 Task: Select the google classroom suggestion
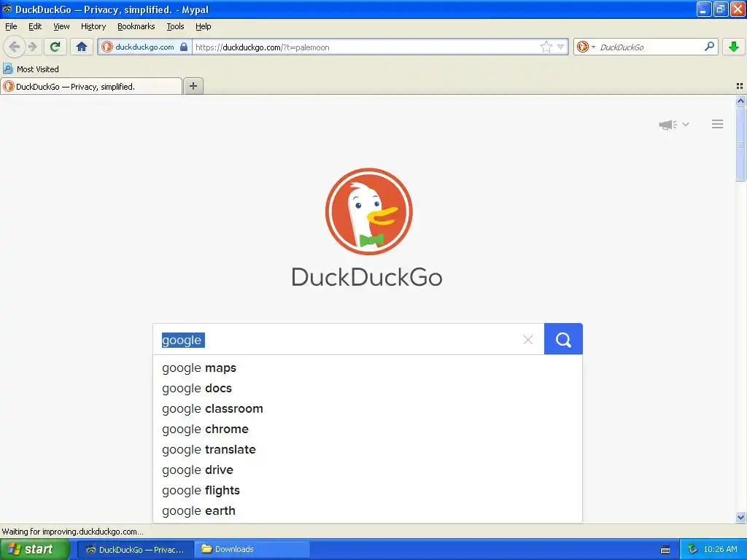point(368,408)
